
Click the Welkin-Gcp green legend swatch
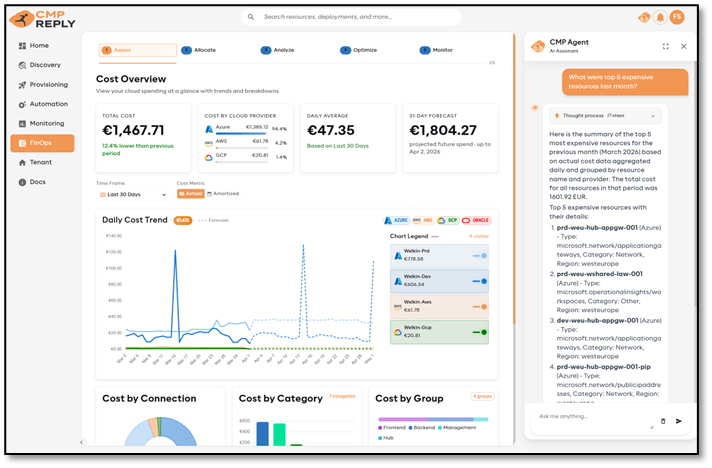(x=484, y=332)
